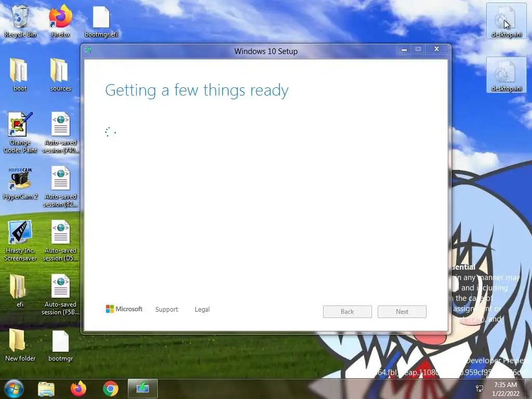Click the network tray icon
The height and width of the screenshot is (399, 532).
[480, 389]
